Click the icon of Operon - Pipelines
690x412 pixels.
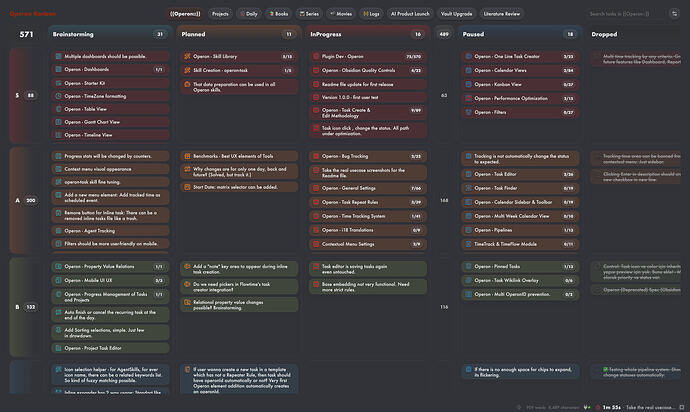click(x=469, y=230)
